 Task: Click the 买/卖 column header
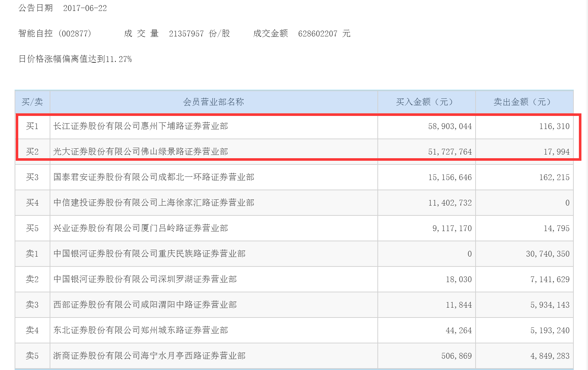coord(32,102)
